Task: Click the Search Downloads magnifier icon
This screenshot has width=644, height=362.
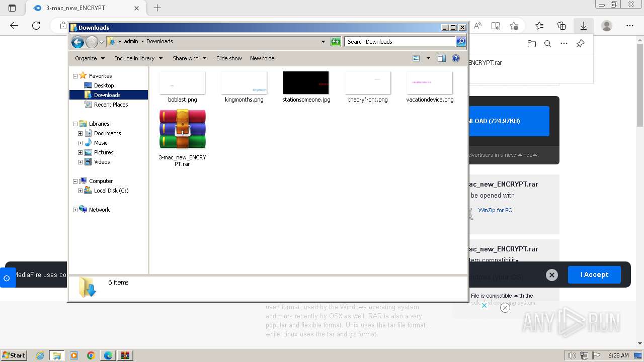Action: 460,42
